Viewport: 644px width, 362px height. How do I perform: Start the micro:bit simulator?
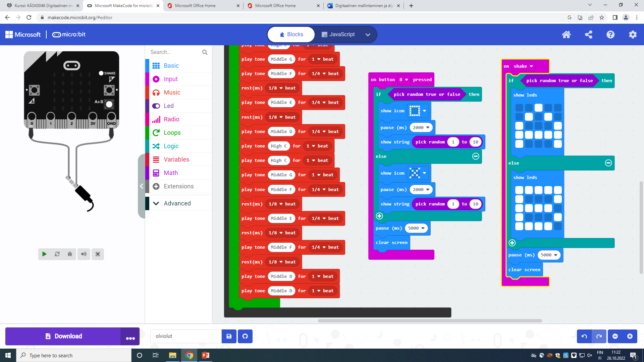point(44,254)
